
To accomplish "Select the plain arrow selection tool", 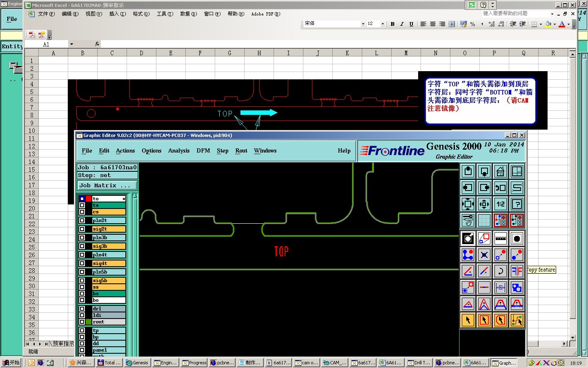I will pyautogui.click(x=468, y=320).
